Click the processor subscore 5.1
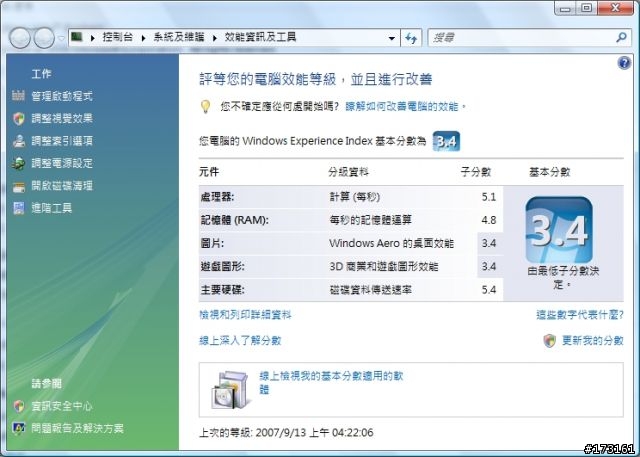 pyautogui.click(x=489, y=197)
